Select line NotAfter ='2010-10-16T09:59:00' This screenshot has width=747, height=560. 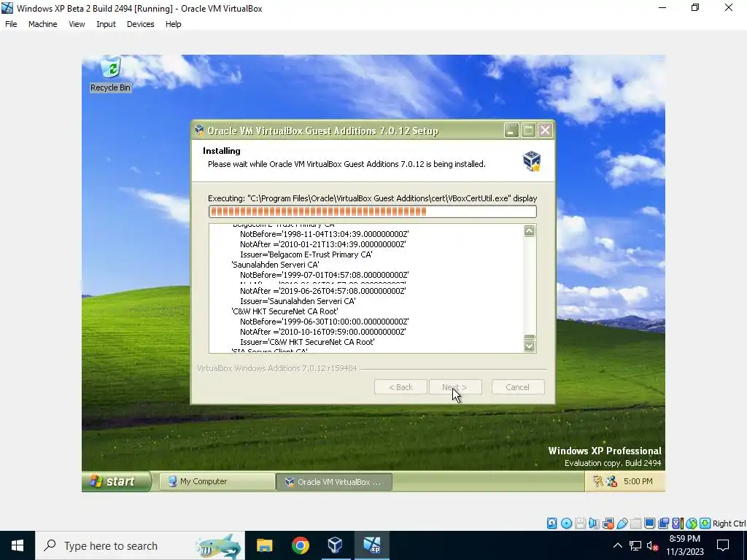tap(323, 332)
